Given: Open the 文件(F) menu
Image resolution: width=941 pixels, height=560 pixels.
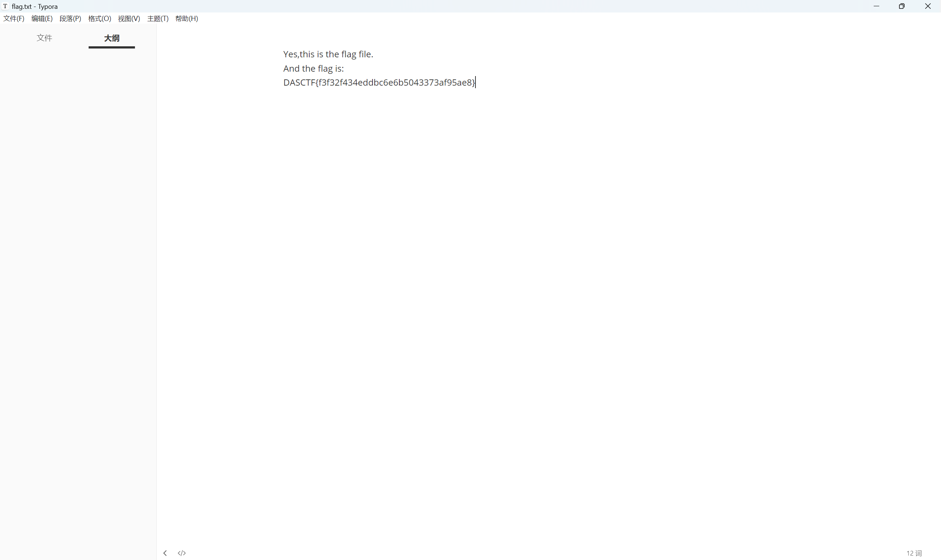Looking at the screenshot, I should pyautogui.click(x=14, y=18).
